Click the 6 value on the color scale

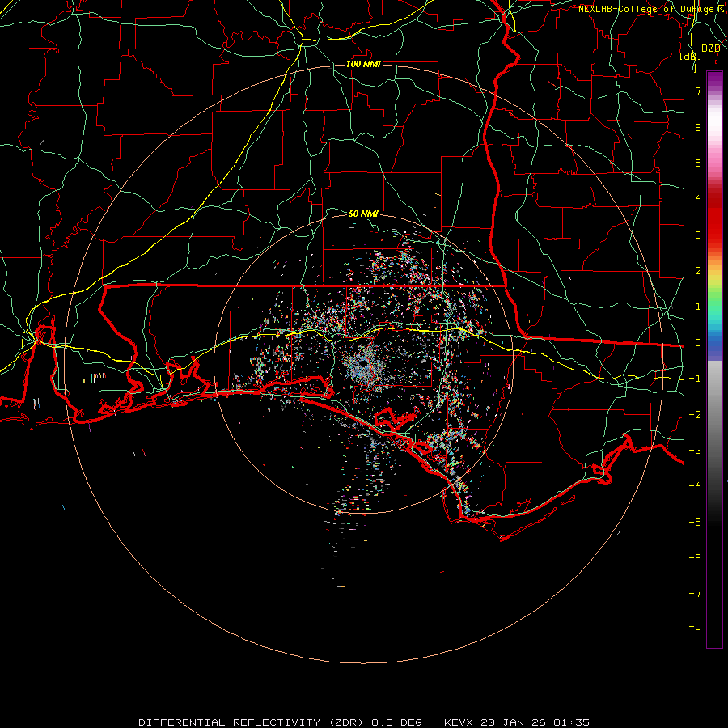[x=698, y=127]
